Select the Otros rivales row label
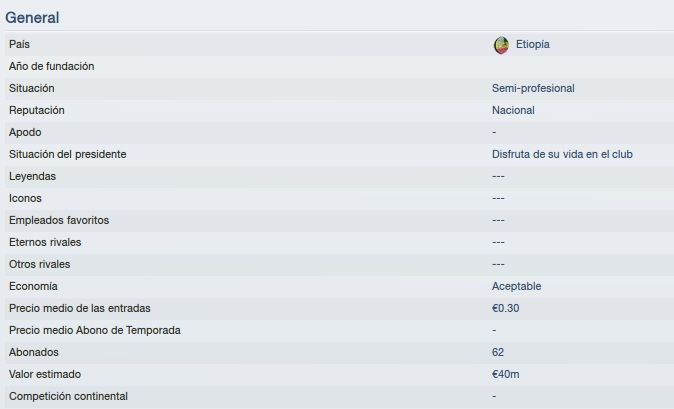This screenshot has height=409, width=674. pyautogui.click(x=40, y=264)
